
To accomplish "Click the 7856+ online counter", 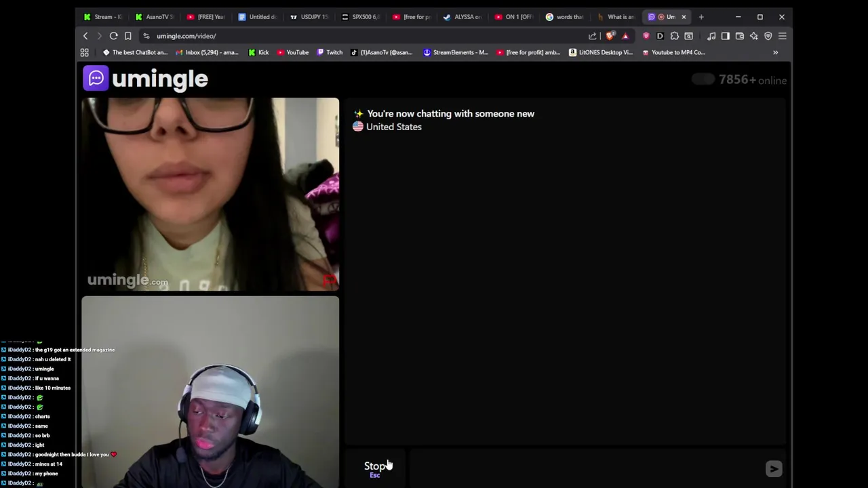I will pos(753,80).
